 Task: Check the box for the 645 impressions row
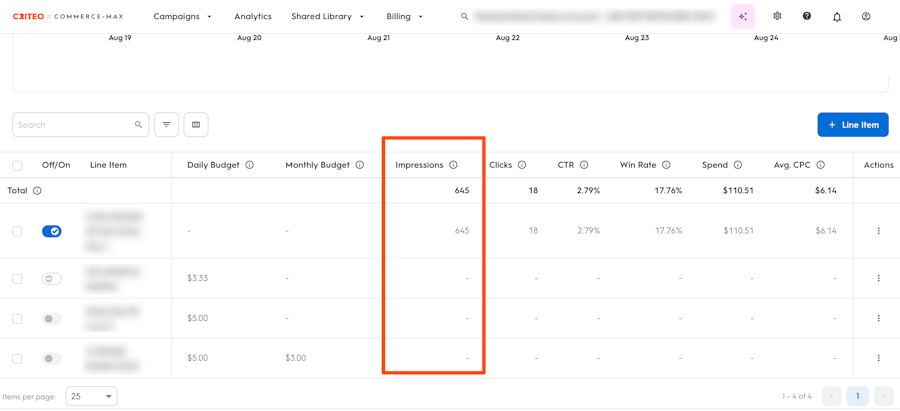(x=17, y=231)
